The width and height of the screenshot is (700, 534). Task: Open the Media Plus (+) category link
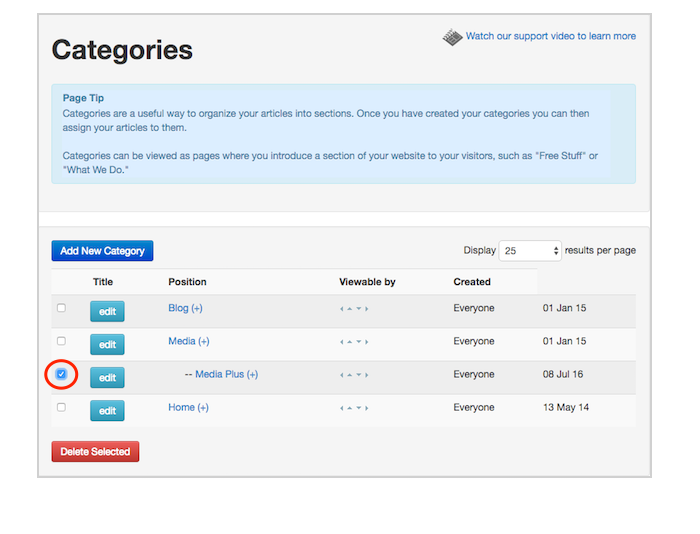226,374
